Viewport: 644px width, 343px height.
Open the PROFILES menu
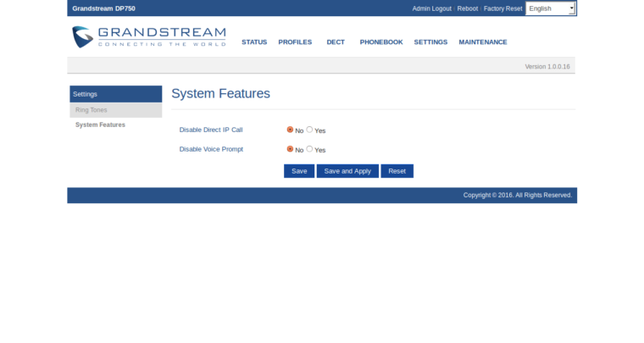click(x=295, y=42)
